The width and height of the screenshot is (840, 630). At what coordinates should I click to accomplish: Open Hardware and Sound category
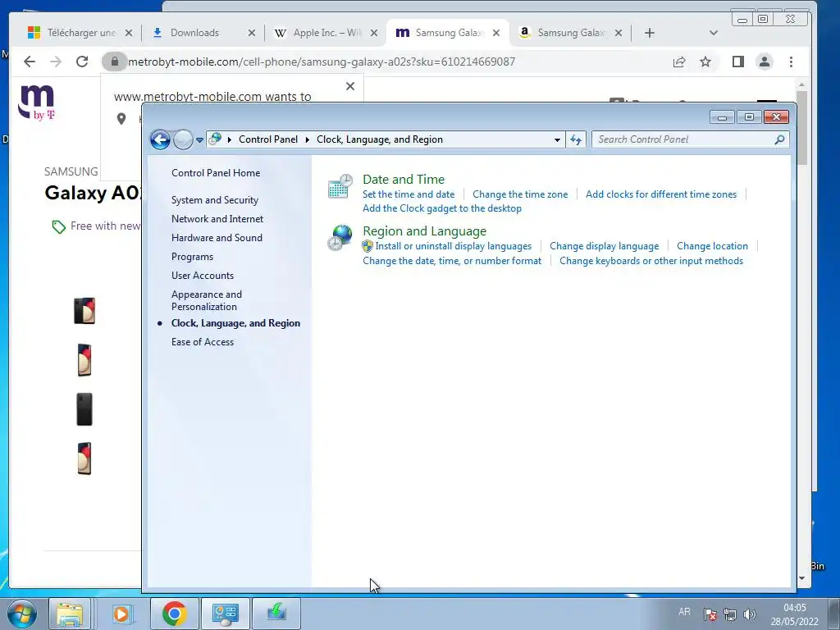217,237
